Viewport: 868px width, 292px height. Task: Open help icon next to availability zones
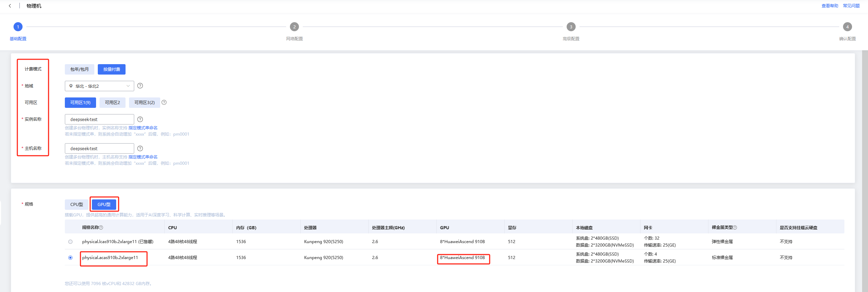[x=164, y=102]
